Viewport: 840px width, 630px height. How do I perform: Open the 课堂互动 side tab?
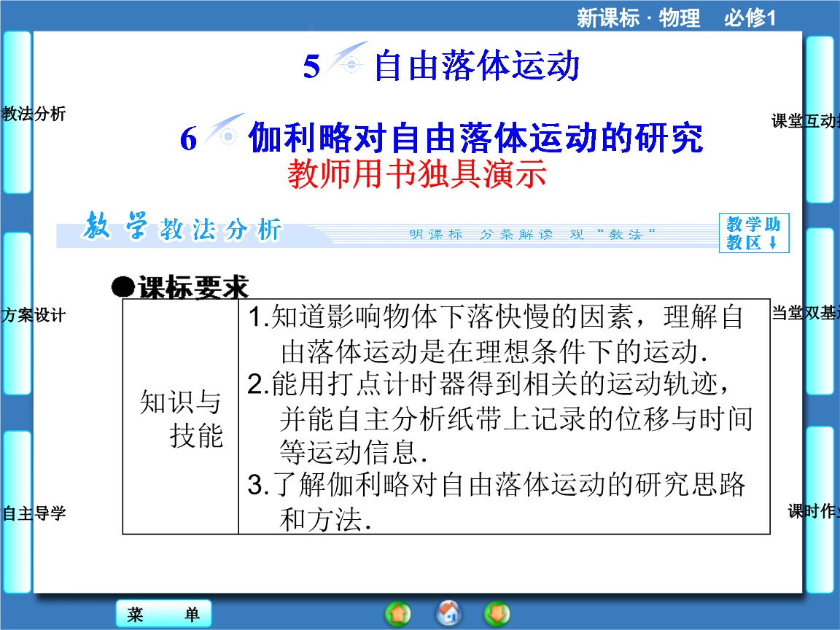(x=820, y=120)
